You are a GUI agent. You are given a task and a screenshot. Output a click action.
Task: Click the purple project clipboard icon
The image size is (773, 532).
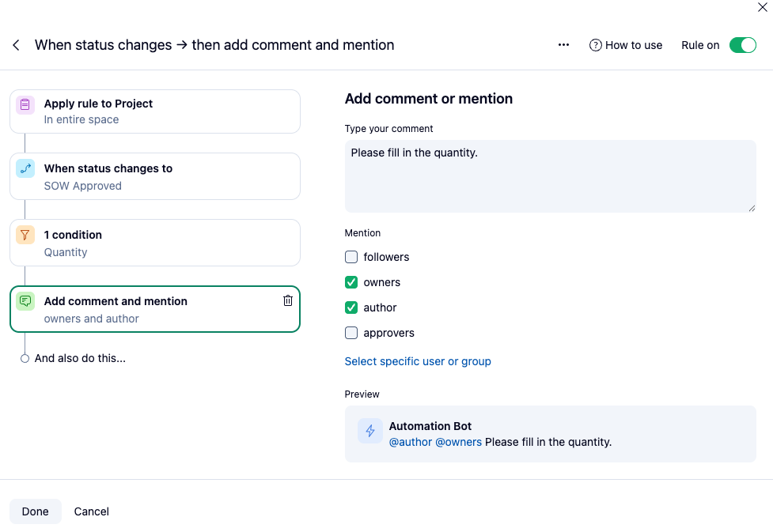pos(25,104)
